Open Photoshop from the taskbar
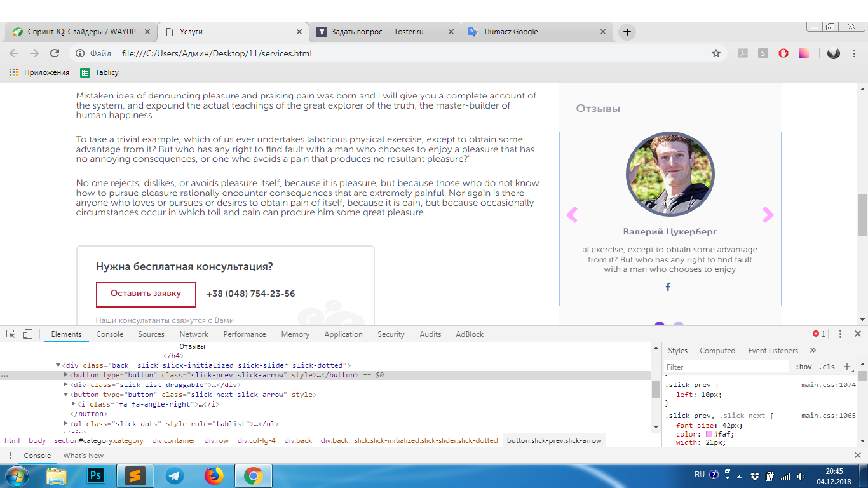Viewport: 868px width, 488px height. [97, 475]
